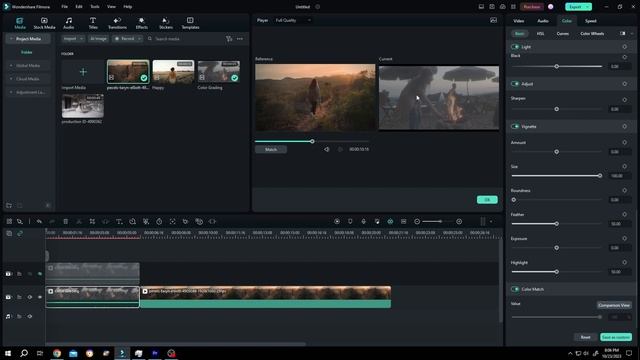The width and height of the screenshot is (640, 360).
Task: Click the delete trash icon in timeline toolbar
Action: pos(65,221)
